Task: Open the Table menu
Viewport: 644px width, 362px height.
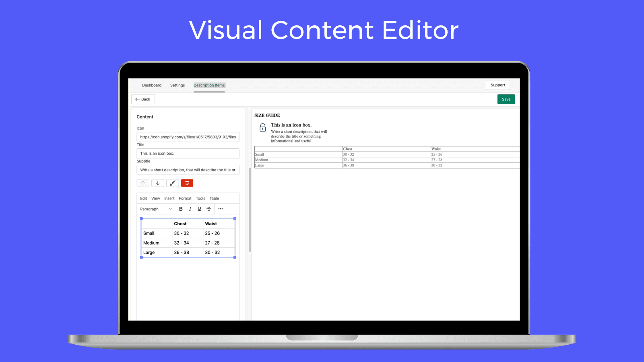Action: point(214,198)
